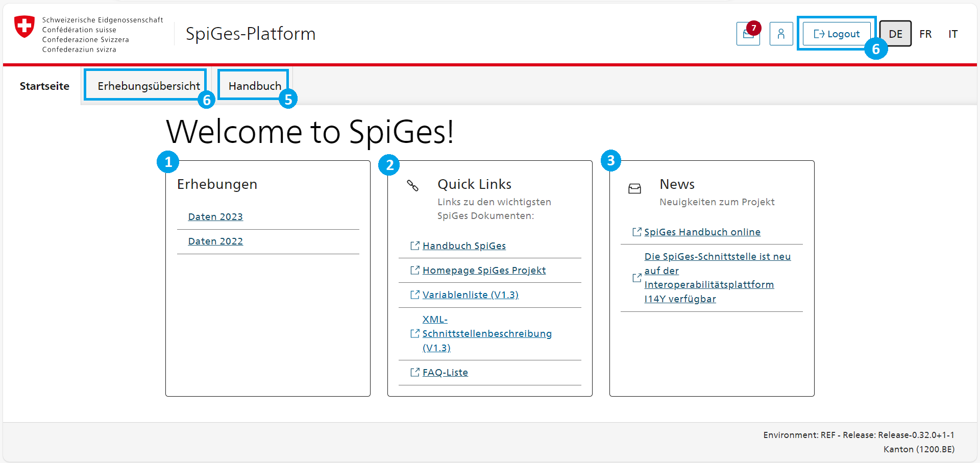Switch language to FR

[x=925, y=34]
